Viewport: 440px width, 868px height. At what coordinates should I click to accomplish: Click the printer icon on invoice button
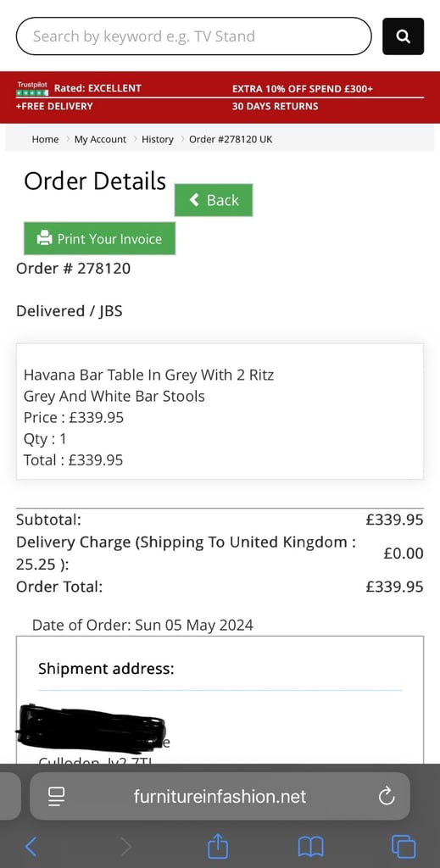point(44,238)
